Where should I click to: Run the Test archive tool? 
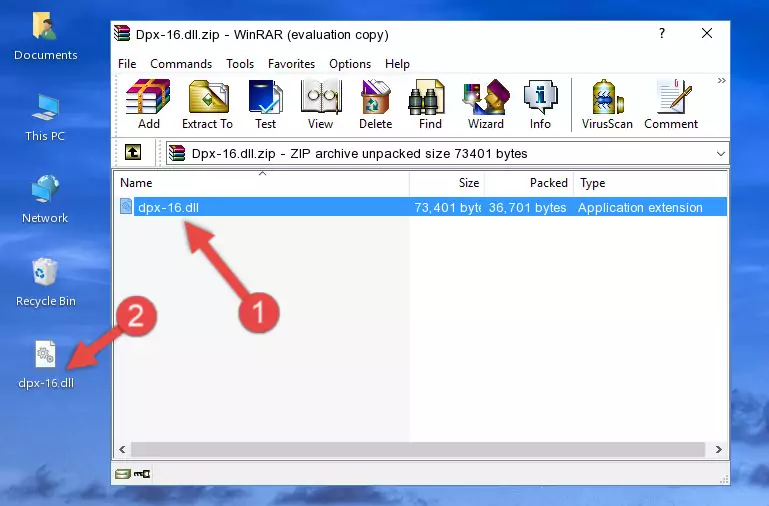pyautogui.click(x=265, y=104)
